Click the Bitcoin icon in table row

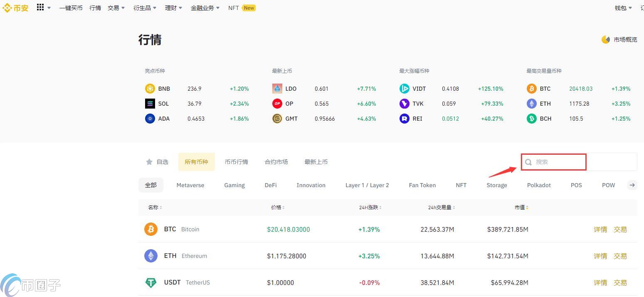(x=151, y=229)
